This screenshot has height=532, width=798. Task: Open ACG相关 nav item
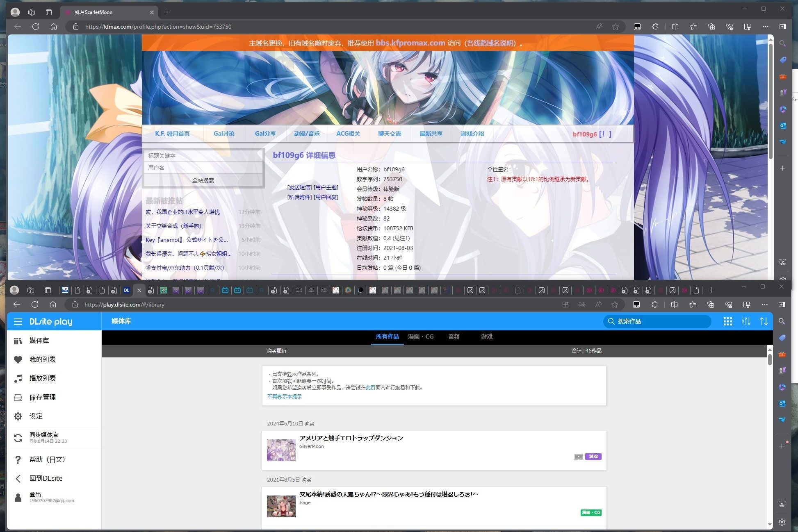click(x=348, y=134)
